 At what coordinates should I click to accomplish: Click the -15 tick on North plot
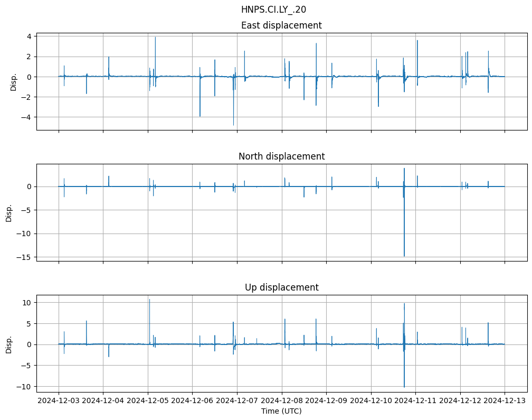[x=25, y=257]
